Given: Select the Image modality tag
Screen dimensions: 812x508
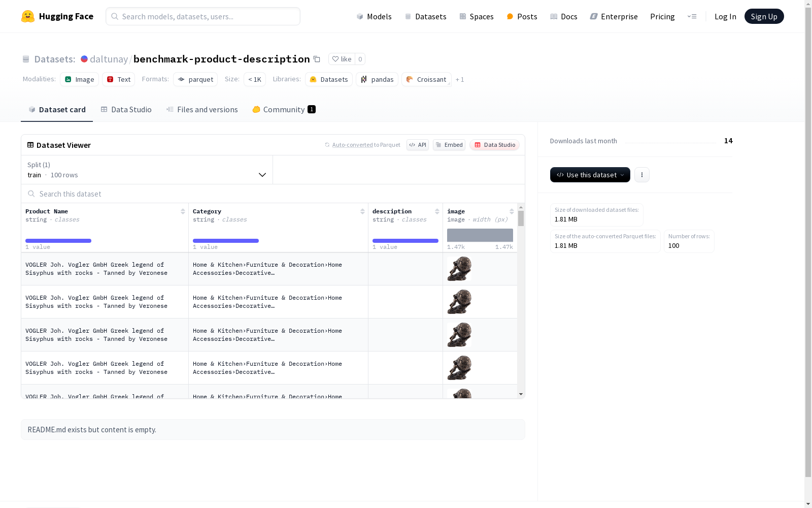Looking at the screenshot, I should (79, 79).
